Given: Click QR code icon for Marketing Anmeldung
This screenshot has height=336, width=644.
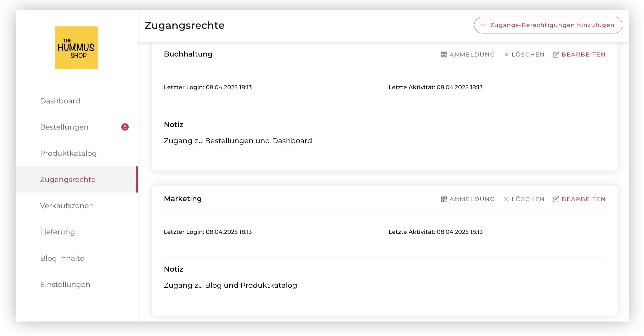Looking at the screenshot, I should [x=444, y=199].
